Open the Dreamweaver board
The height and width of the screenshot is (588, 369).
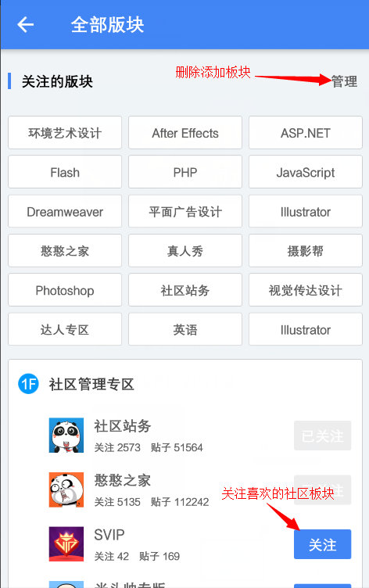pos(65,211)
